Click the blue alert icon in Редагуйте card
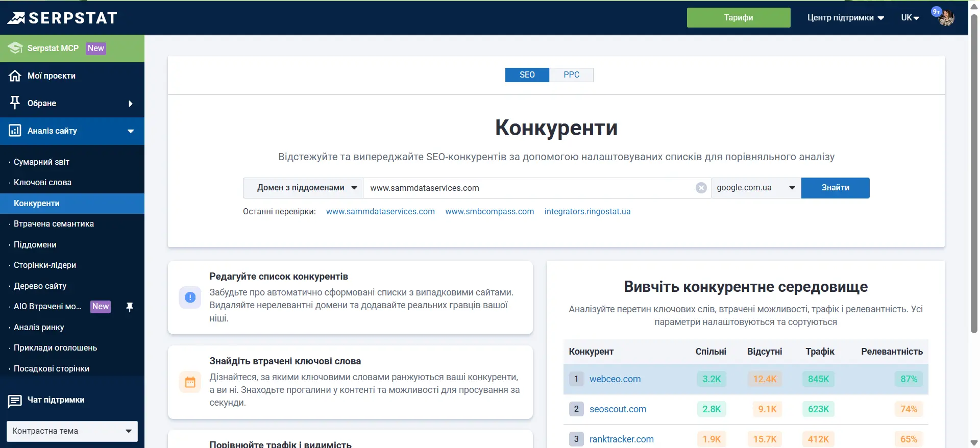Viewport: 980px width, 448px height. coord(190,297)
